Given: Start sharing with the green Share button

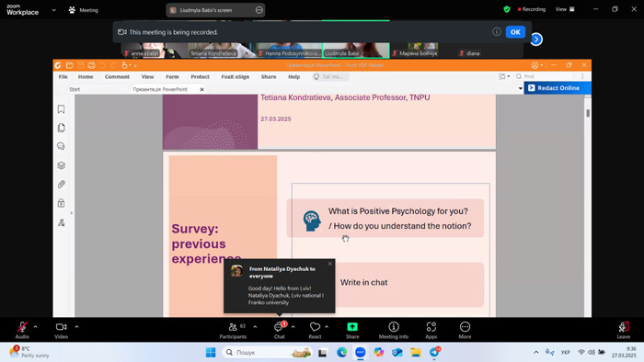Looking at the screenshot, I should pos(352,330).
